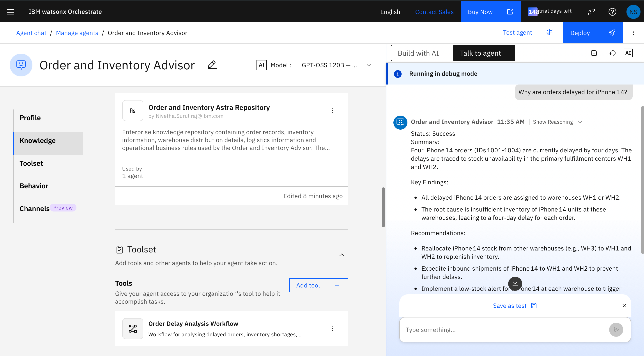Click the Edited 8 minutes ago text

313,196
